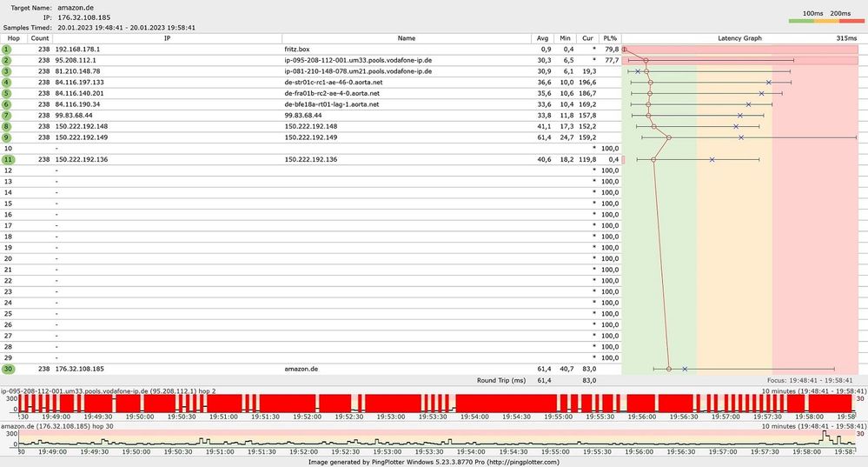Image resolution: width=868 pixels, height=467 pixels.
Task: Click the Cur column header
Action: coord(587,38)
